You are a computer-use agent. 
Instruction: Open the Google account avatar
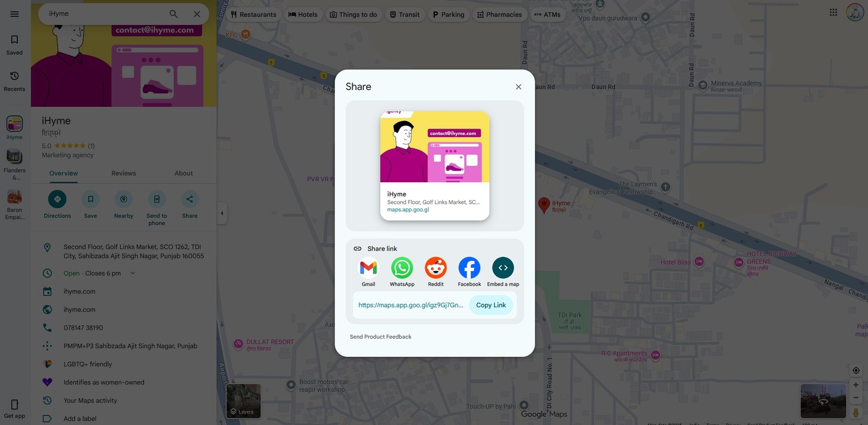(x=855, y=12)
